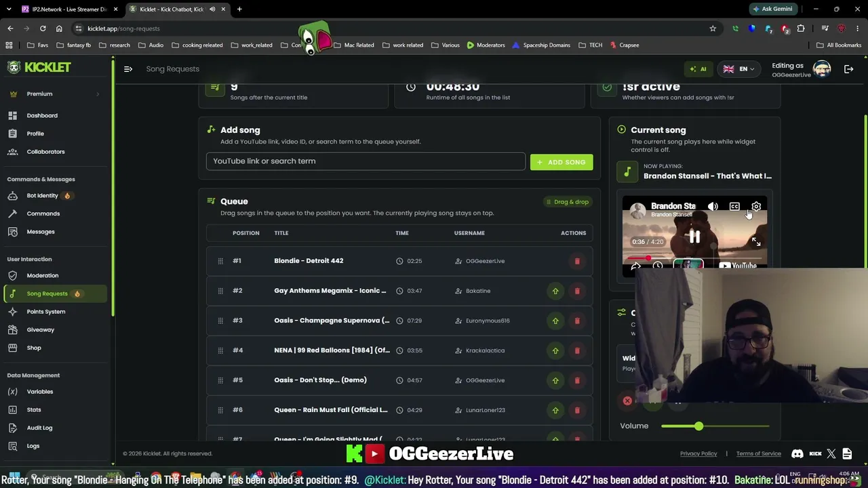Remove Oasis - Champagne Supernova from queue
This screenshot has height=488, width=868.
click(x=577, y=321)
